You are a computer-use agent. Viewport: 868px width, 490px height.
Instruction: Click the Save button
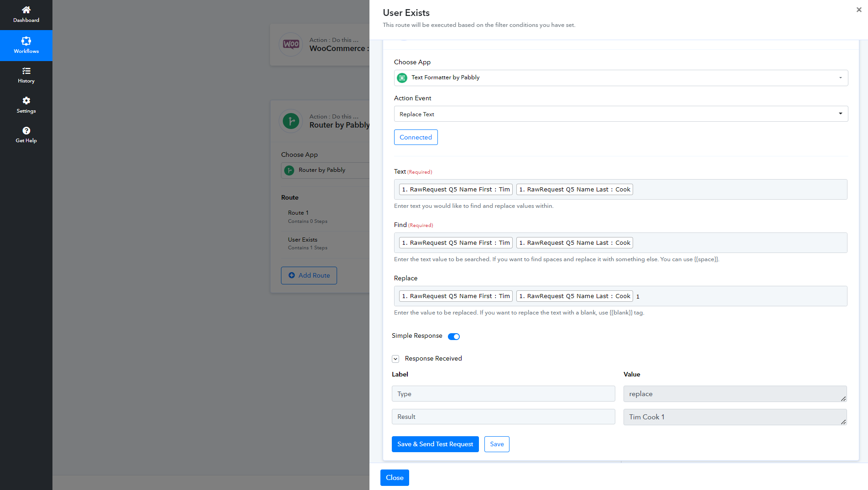[x=497, y=444]
